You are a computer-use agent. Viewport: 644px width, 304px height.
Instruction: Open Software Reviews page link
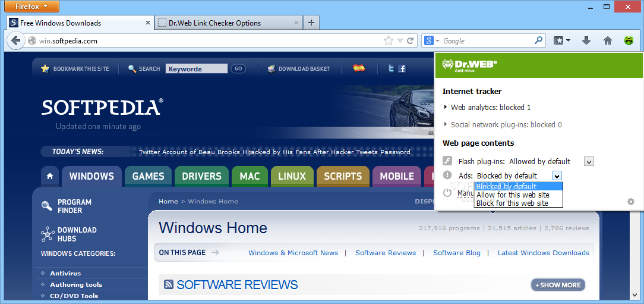[x=385, y=253]
